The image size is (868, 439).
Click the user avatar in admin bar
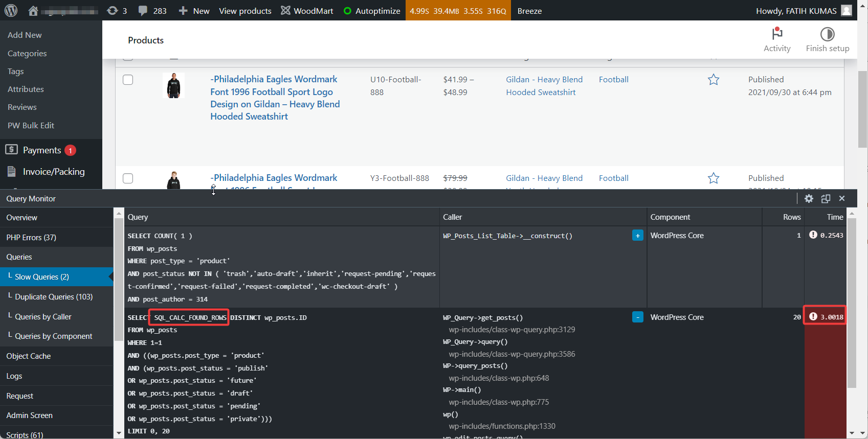847,10
